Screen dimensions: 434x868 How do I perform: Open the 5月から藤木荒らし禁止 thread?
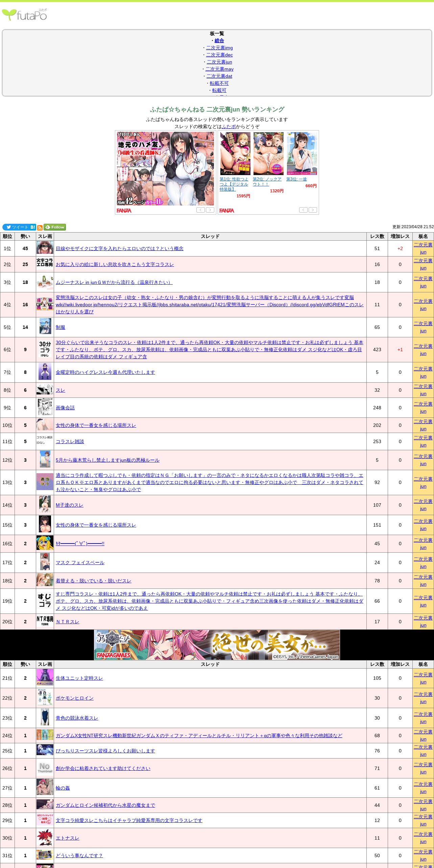coord(107,460)
